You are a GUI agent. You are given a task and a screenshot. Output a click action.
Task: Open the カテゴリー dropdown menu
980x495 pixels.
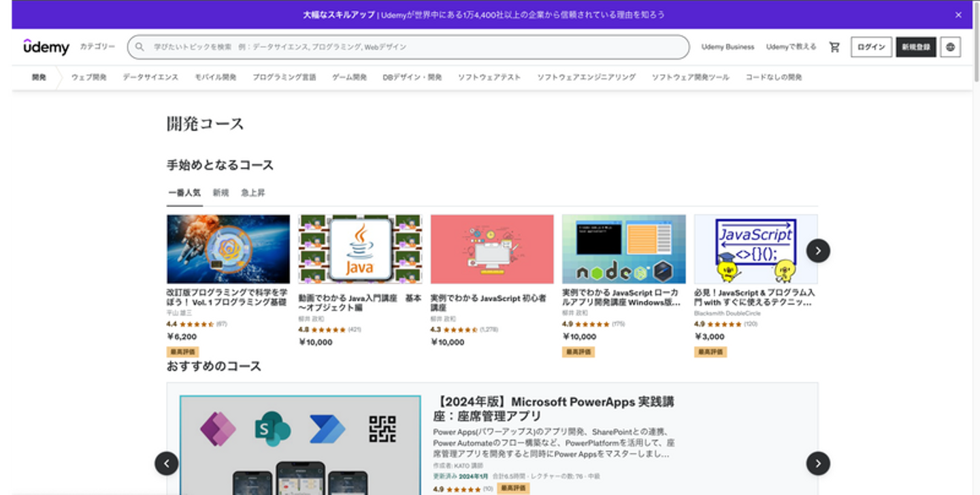[97, 47]
